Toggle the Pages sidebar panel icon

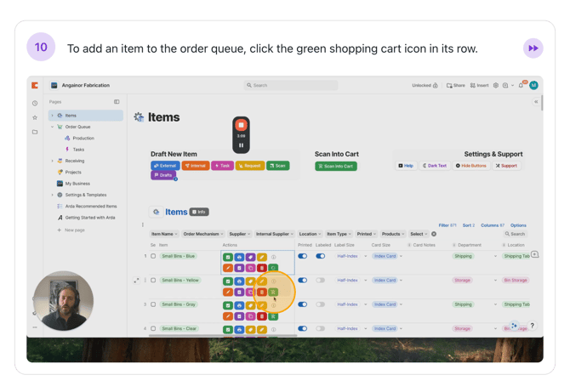117,102
